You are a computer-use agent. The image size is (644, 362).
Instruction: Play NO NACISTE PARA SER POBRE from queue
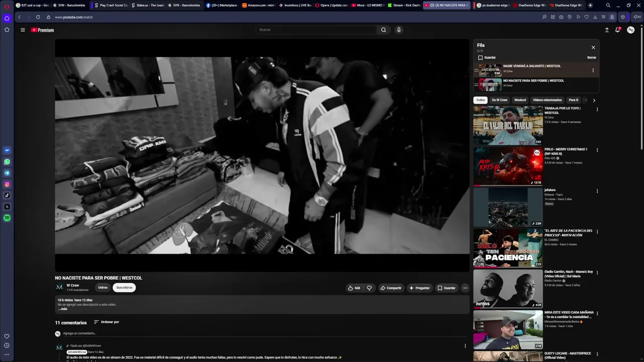(x=536, y=84)
